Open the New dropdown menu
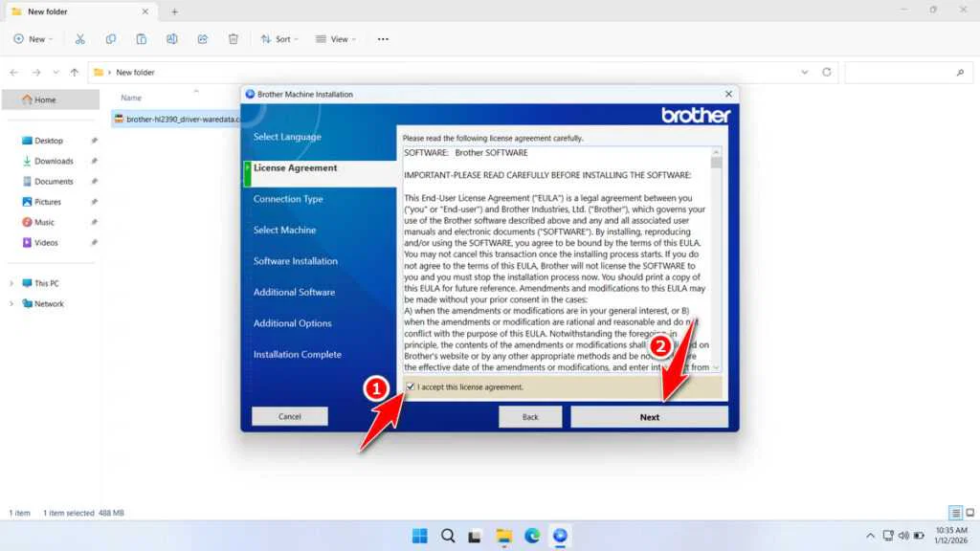980x551 pixels. 33,38
